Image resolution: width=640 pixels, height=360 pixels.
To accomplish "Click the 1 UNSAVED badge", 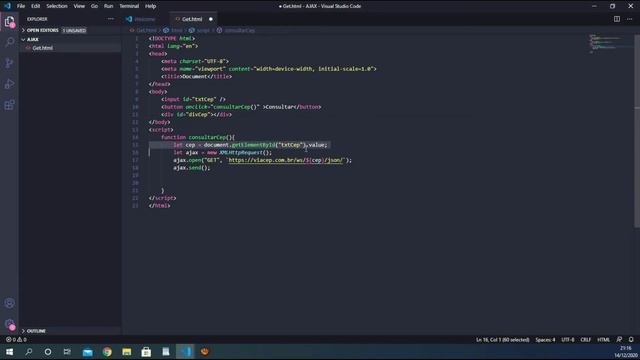I will [74, 30].
